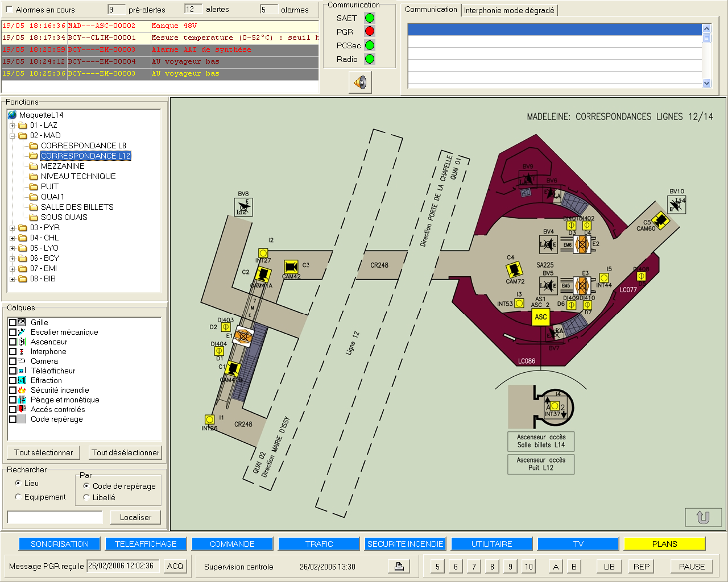Select camera CAM72 icon on the plan

pyautogui.click(x=515, y=269)
